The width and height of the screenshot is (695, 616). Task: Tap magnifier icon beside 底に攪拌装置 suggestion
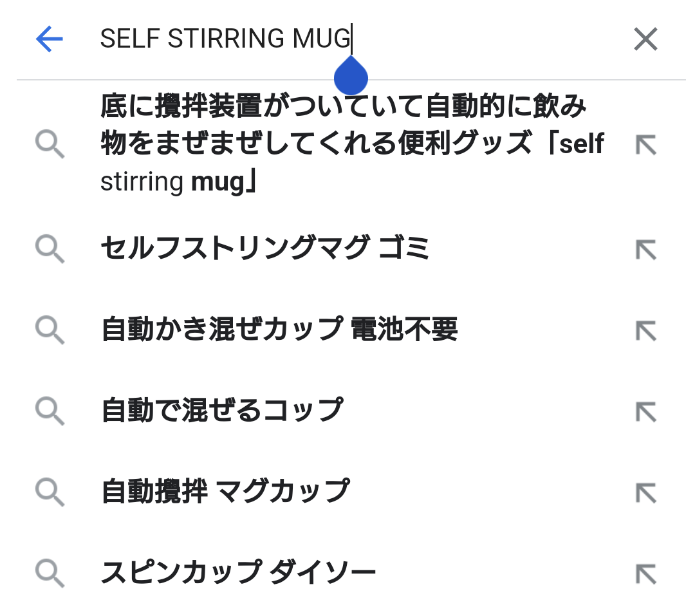pos(50,144)
